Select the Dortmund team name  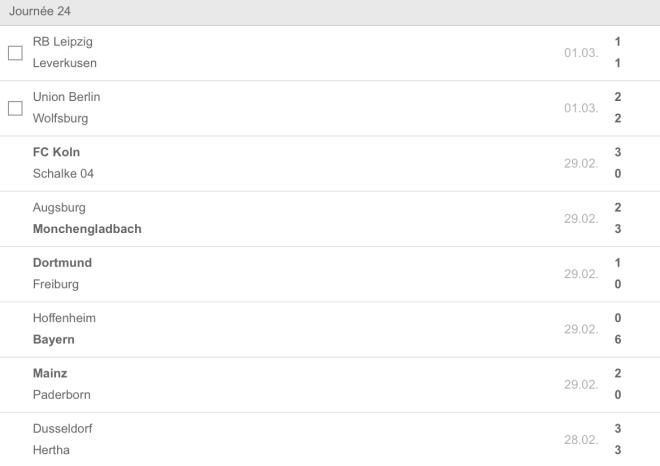click(x=62, y=263)
